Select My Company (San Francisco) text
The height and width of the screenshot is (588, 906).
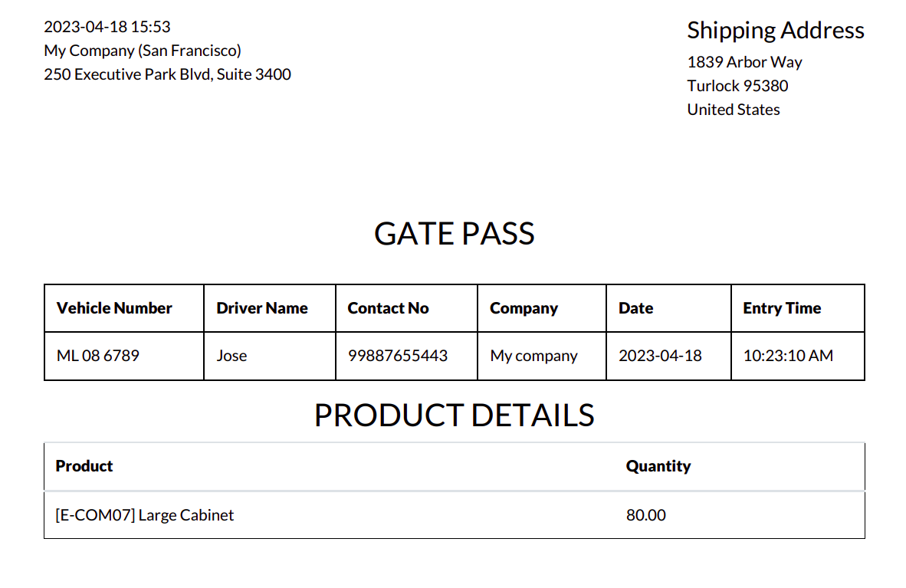click(143, 51)
